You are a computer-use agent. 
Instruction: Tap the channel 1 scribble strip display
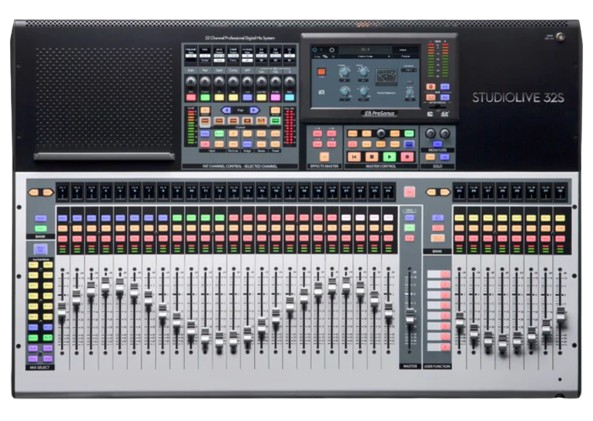coord(63,192)
